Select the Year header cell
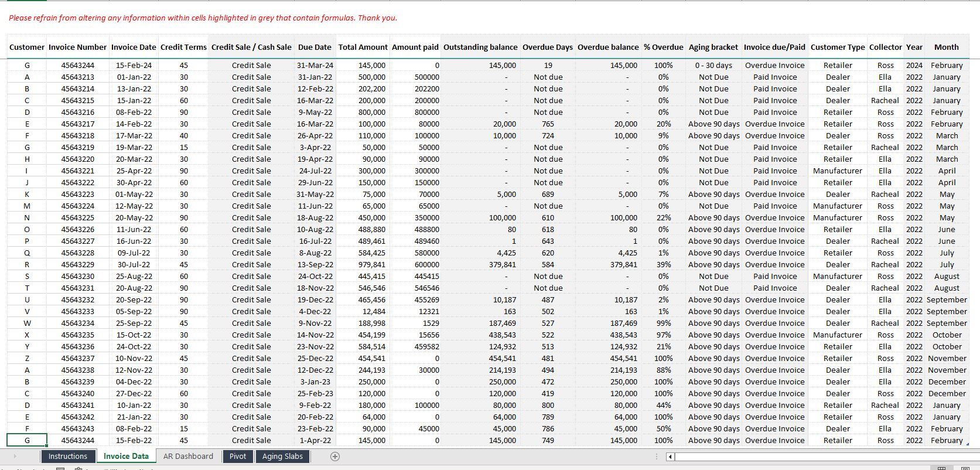Viewport: 980px width, 470px height. pyautogui.click(x=914, y=47)
